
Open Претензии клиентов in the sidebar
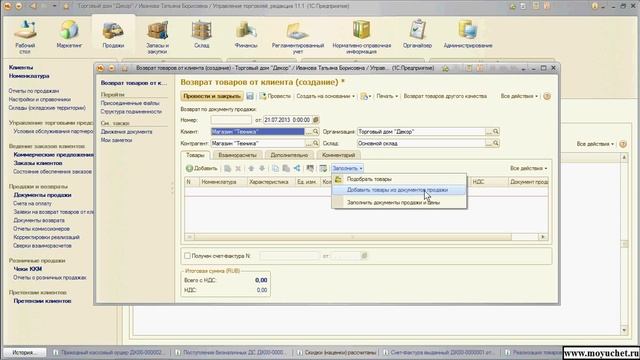[42, 301]
